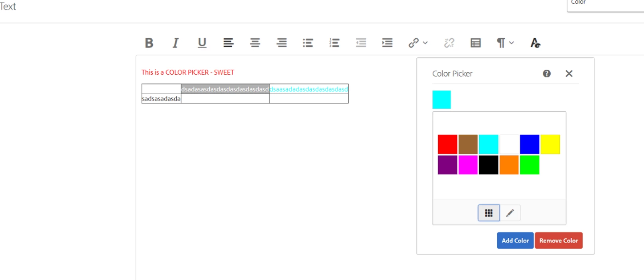This screenshot has width=644, height=280.
Task: Switch to custom color edit mode
Action: coord(510,213)
